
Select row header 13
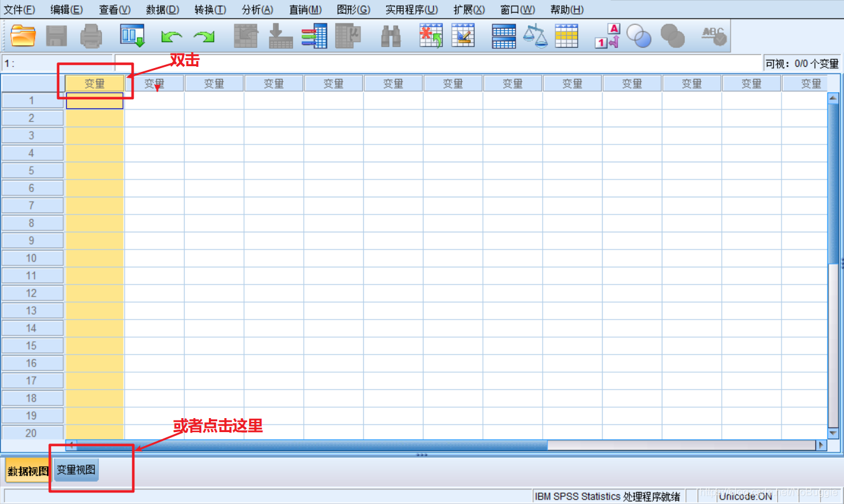[x=32, y=311]
